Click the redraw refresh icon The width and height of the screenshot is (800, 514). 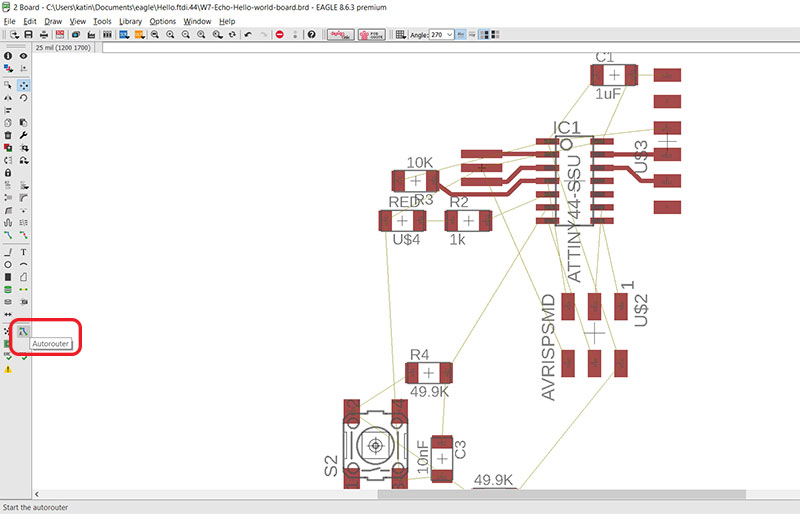(232, 35)
